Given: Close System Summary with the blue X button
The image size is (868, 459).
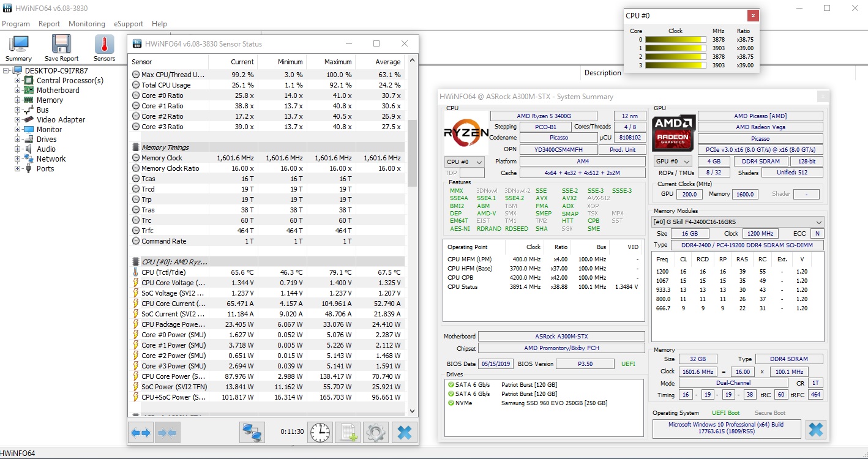Looking at the screenshot, I should [815, 429].
